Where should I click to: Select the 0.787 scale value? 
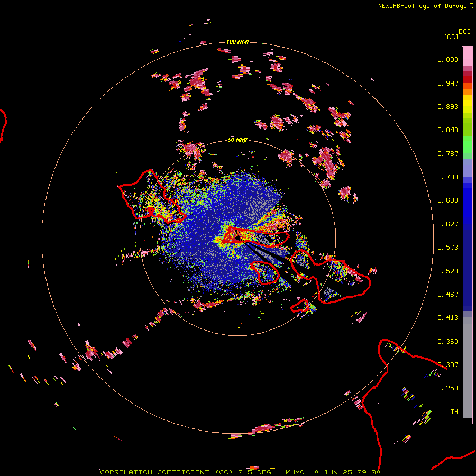[x=448, y=153]
